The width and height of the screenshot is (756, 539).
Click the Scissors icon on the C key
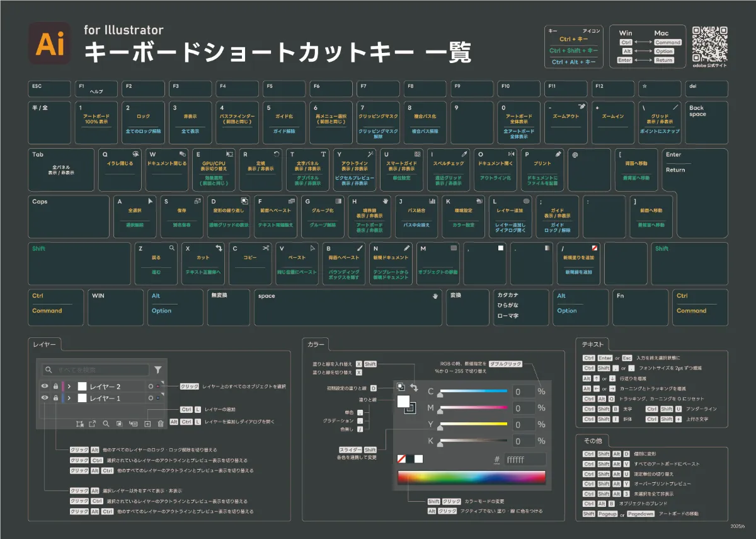[x=266, y=248]
